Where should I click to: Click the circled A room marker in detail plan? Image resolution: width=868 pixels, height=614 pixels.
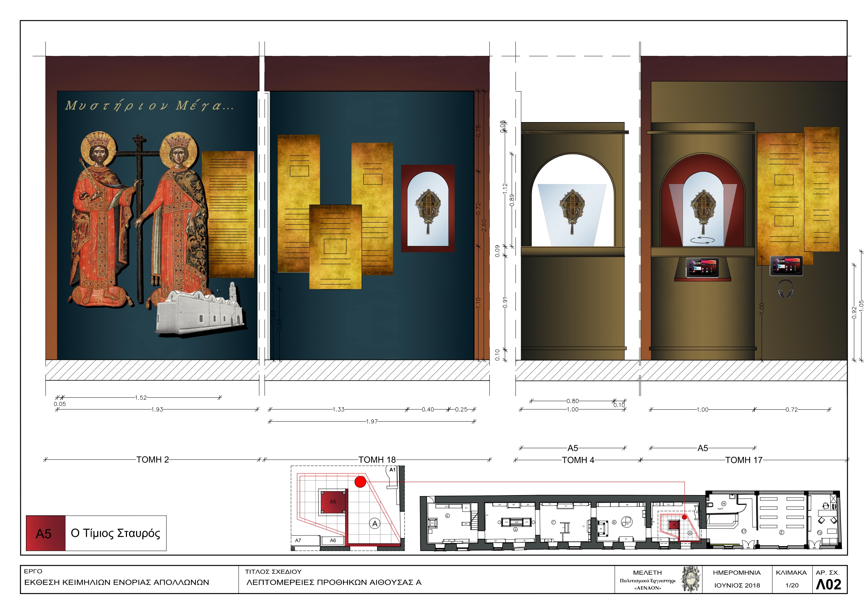point(375,524)
